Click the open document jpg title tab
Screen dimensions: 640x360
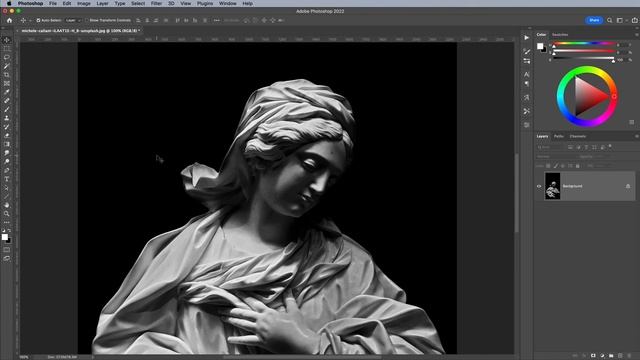tap(80, 31)
